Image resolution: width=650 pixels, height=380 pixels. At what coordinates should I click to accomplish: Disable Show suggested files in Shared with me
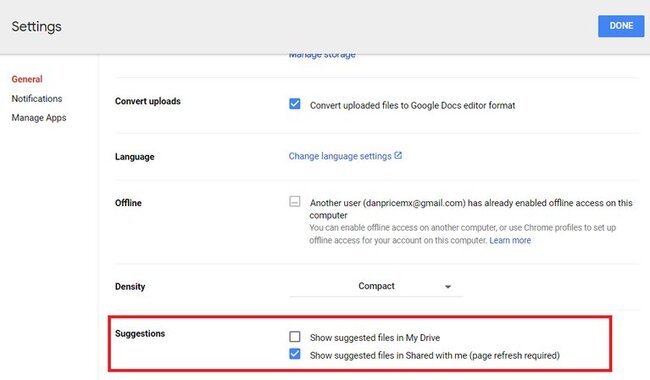pos(295,354)
